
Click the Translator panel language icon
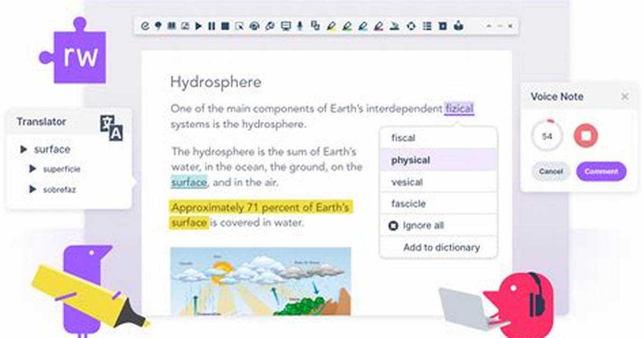111,128
